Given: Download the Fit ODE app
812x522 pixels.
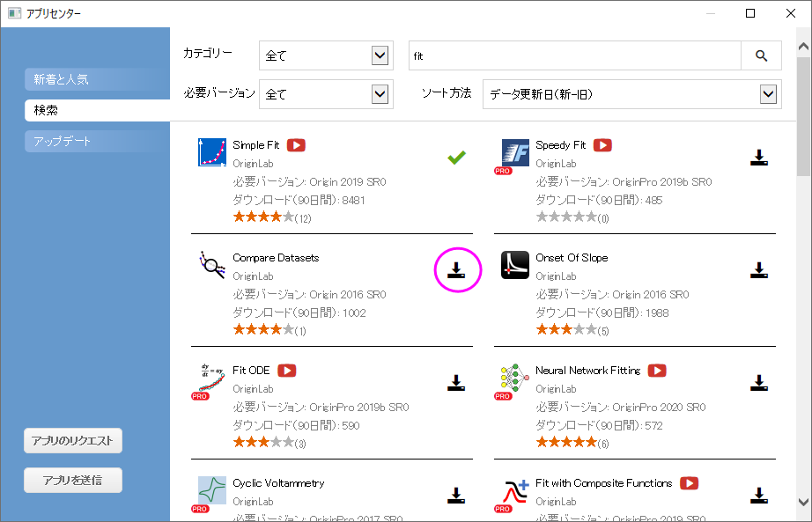Looking at the screenshot, I should coord(456,383).
